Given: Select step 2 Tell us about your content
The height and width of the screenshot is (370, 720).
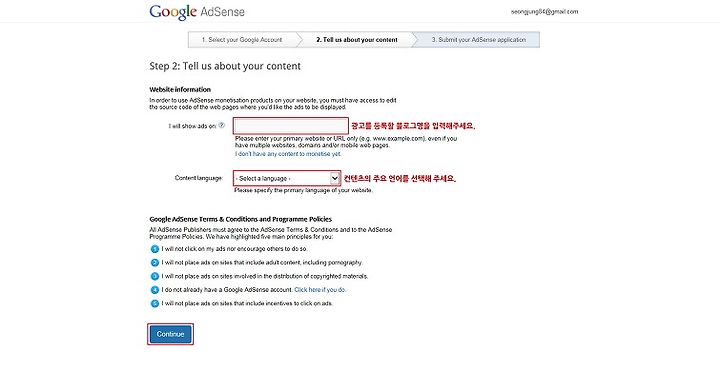Looking at the screenshot, I should tap(357, 40).
